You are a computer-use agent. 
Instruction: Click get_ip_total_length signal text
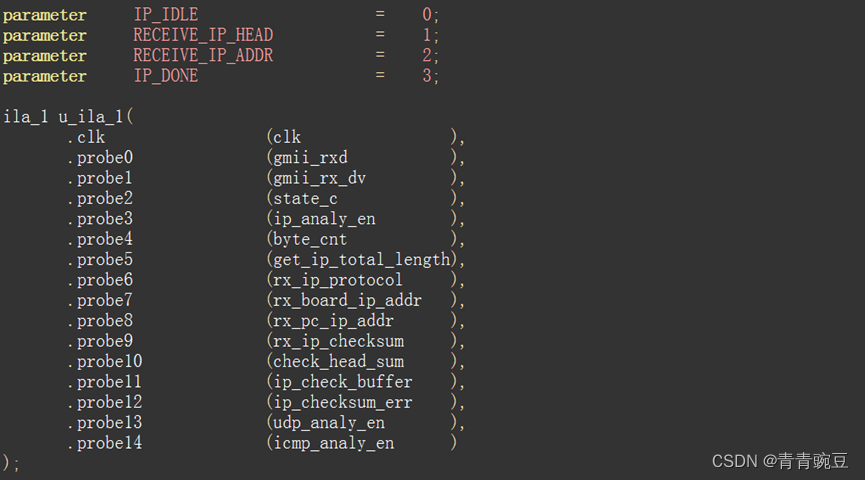coord(362,260)
